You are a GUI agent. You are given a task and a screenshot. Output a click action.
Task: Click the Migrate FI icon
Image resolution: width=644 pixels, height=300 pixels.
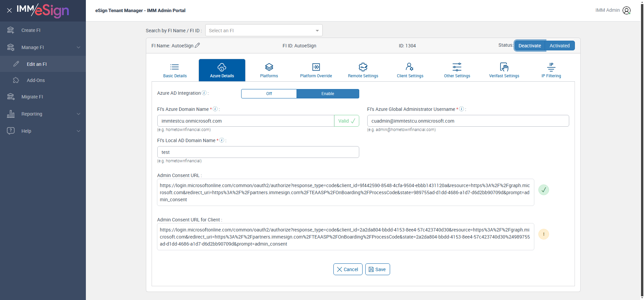pyautogui.click(x=11, y=97)
